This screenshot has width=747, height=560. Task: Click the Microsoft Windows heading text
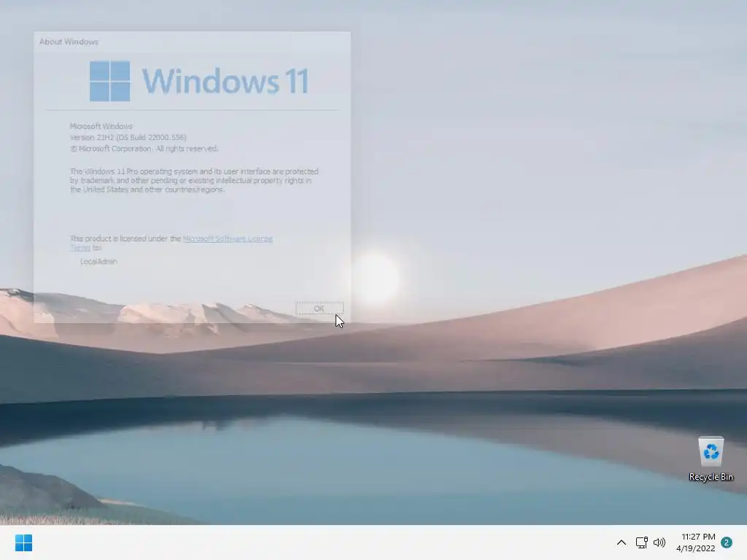point(101,126)
